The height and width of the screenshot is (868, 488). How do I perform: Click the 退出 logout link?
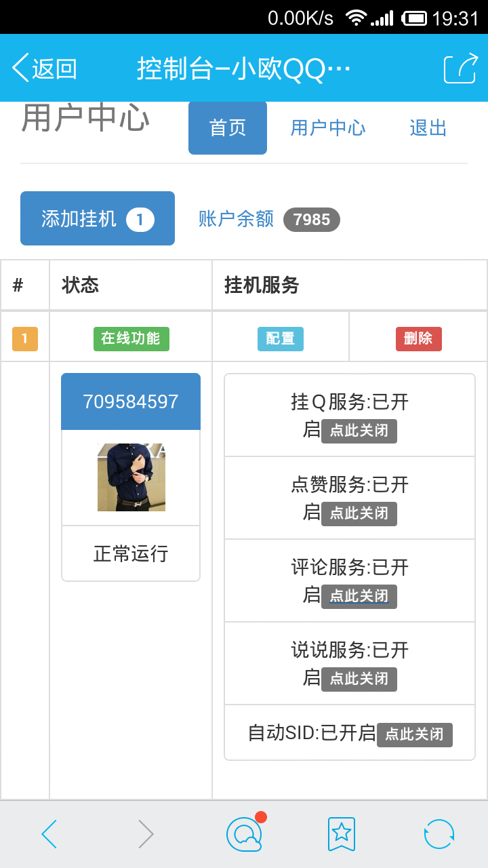click(x=428, y=128)
